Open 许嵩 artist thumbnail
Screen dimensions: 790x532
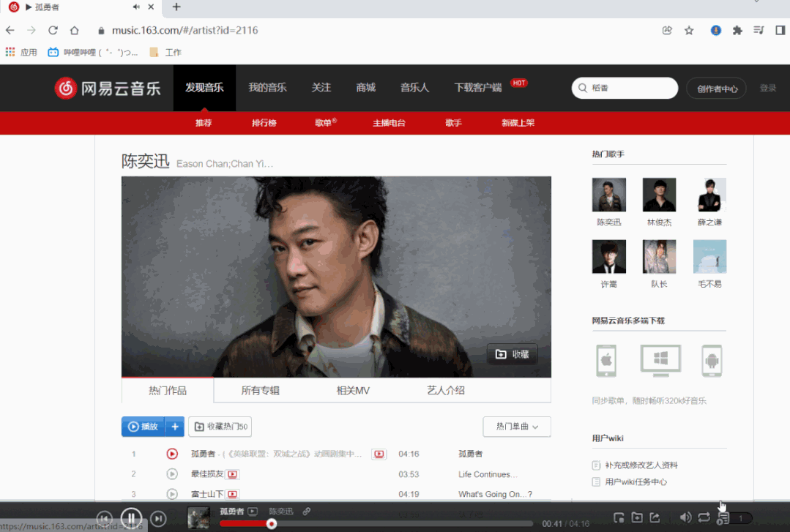[x=609, y=256]
